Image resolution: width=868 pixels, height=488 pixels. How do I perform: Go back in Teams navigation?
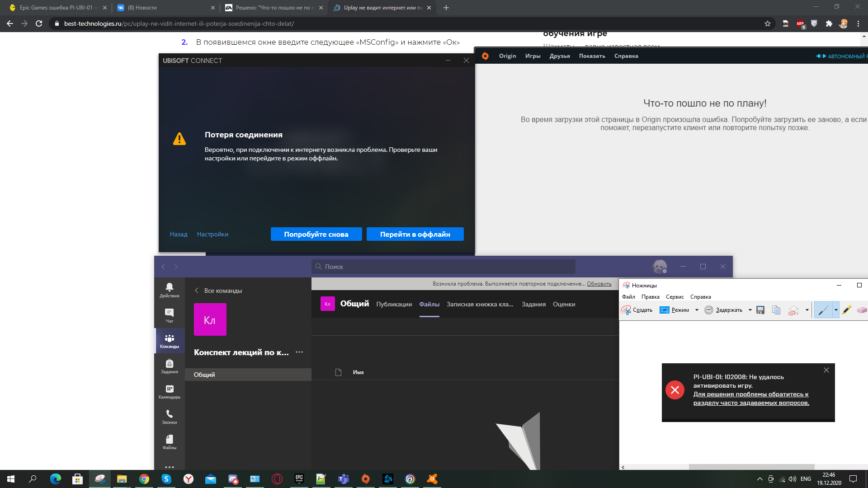(x=163, y=267)
